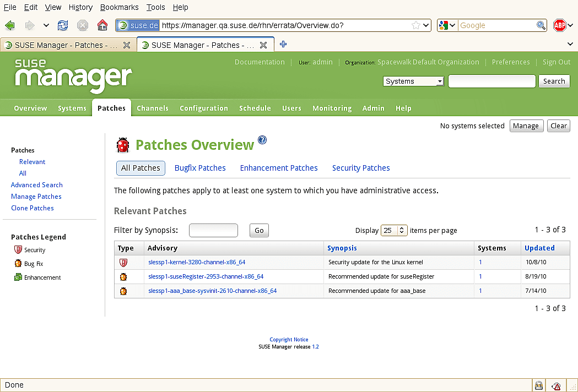Click the Manage systems button
Image resolution: width=578 pixels, height=392 pixels.
click(x=526, y=126)
